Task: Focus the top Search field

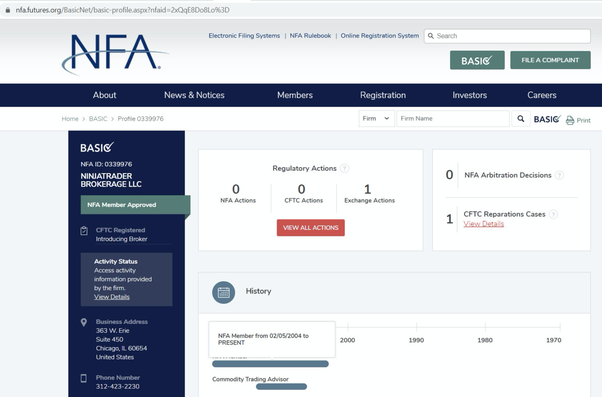Action: point(507,36)
